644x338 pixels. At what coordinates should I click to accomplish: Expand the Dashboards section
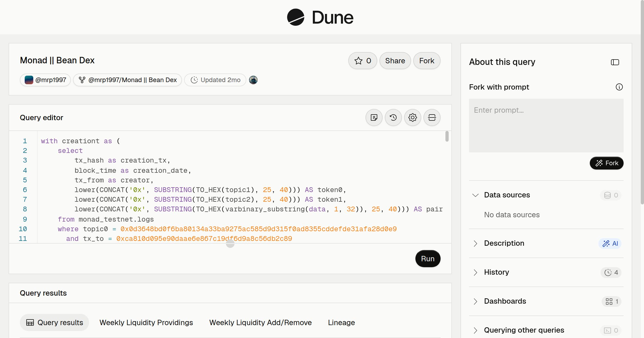point(475,301)
